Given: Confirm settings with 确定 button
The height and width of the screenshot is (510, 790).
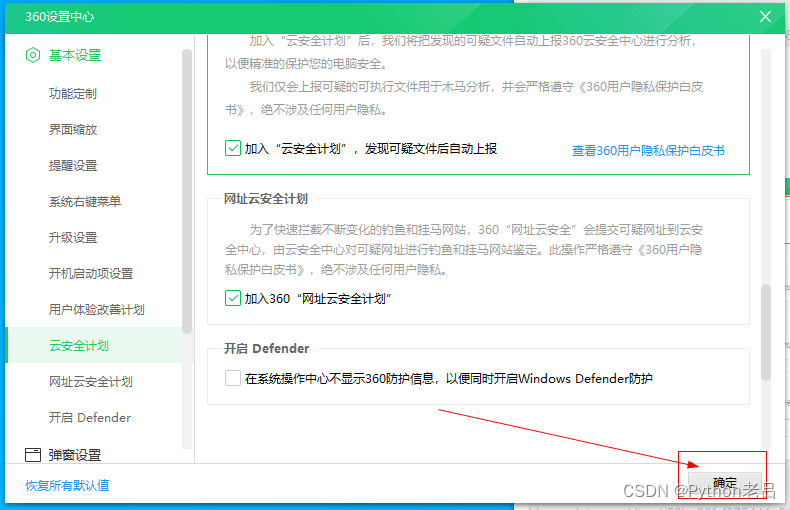Looking at the screenshot, I should 725,483.
